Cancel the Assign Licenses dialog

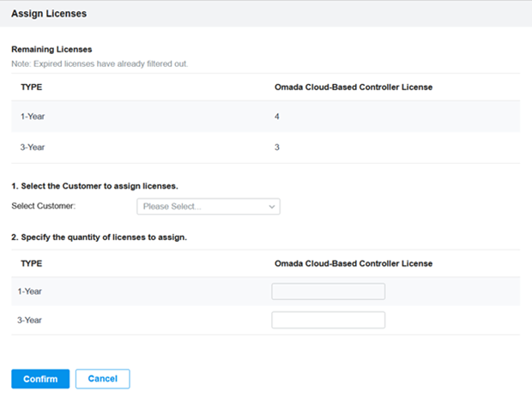(102, 379)
